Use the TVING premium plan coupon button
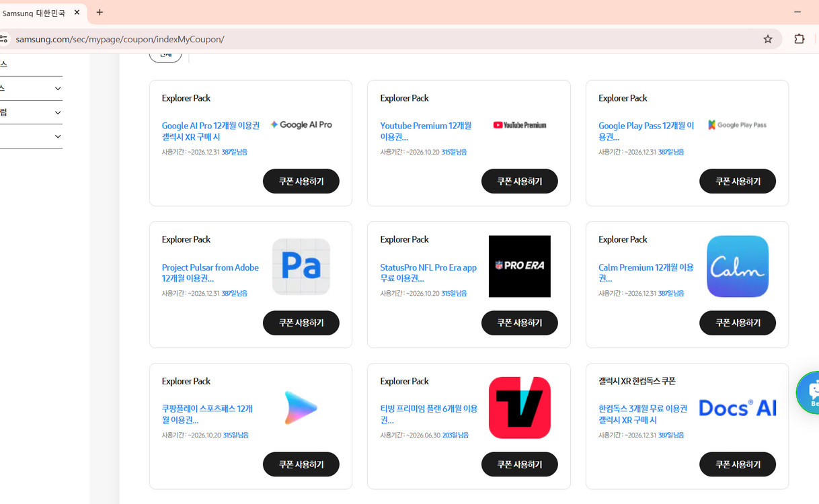The image size is (819, 504). [519, 464]
